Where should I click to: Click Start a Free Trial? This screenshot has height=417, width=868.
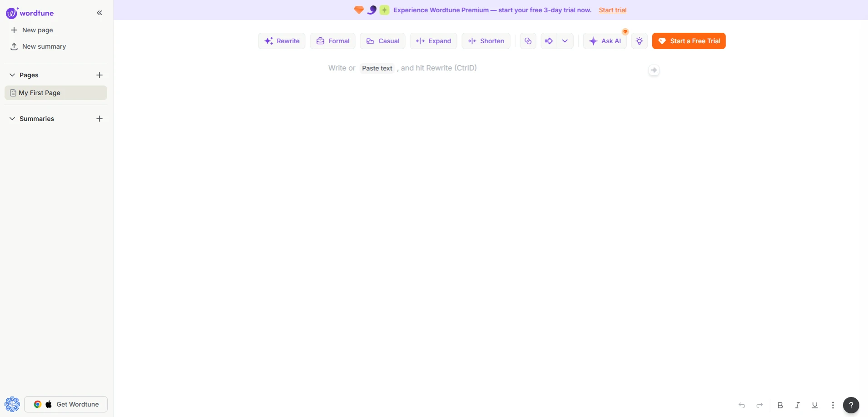(689, 41)
